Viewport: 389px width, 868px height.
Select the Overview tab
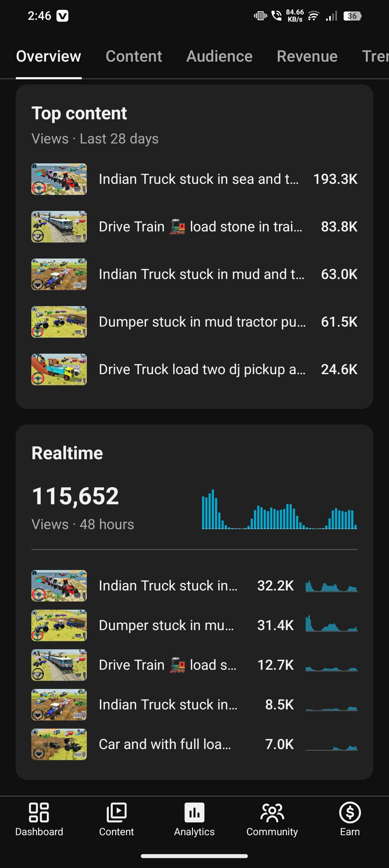49,56
